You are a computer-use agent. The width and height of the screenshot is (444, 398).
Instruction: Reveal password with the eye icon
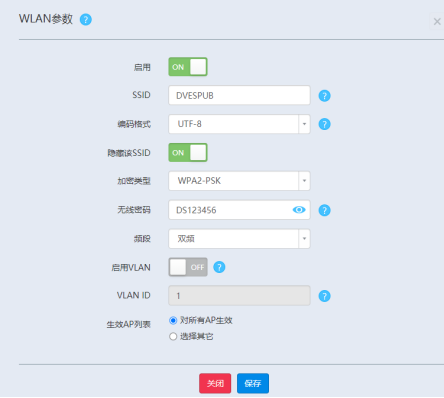pos(299,210)
